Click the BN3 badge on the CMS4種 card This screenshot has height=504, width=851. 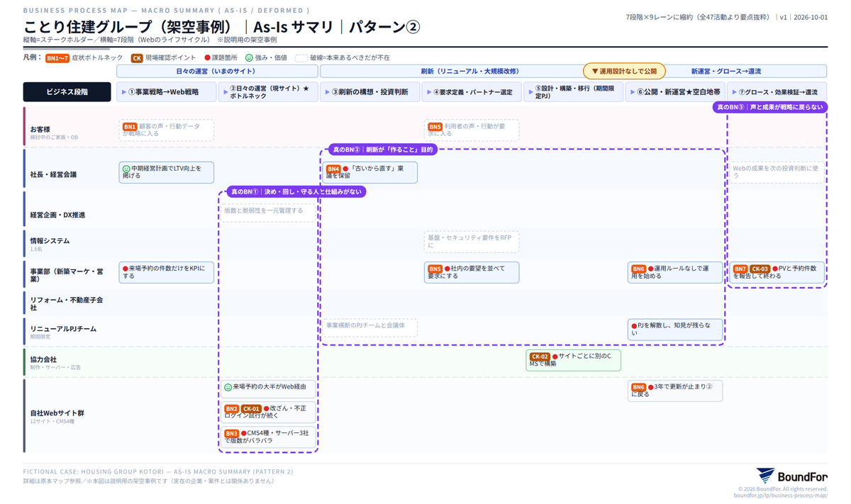pyautogui.click(x=232, y=433)
